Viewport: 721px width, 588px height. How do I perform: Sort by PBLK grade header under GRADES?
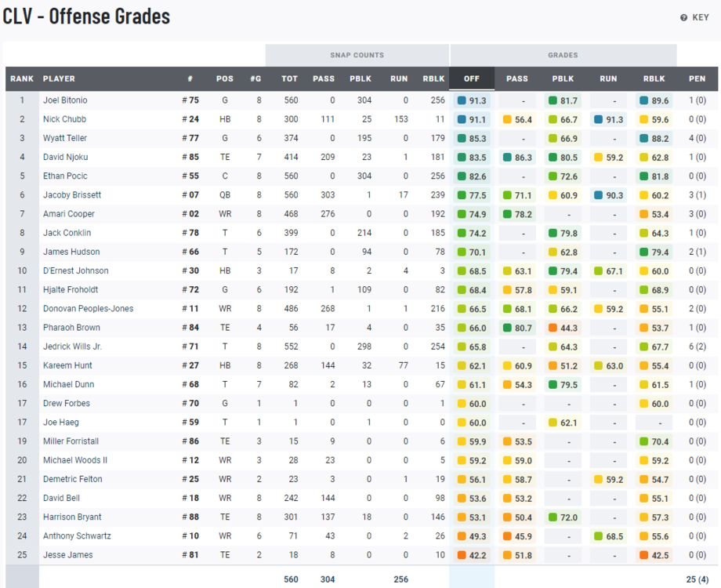tap(563, 78)
